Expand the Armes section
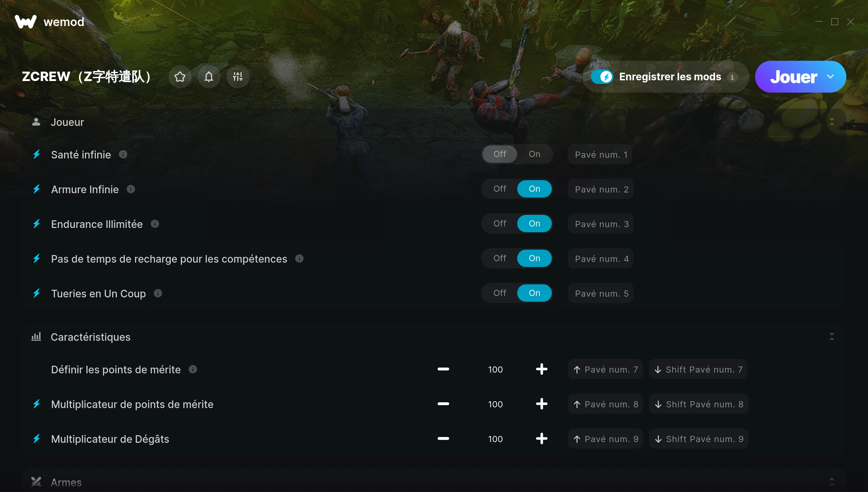Viewport: 868px width, 492px height. point(832,482)
